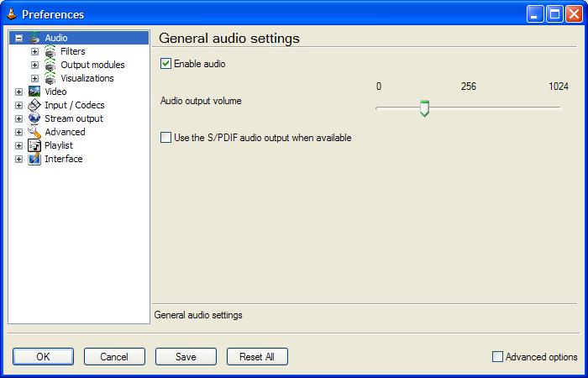Expand the Video tree node
Screen dimensions: 588x378
click(x=18, y=92)
